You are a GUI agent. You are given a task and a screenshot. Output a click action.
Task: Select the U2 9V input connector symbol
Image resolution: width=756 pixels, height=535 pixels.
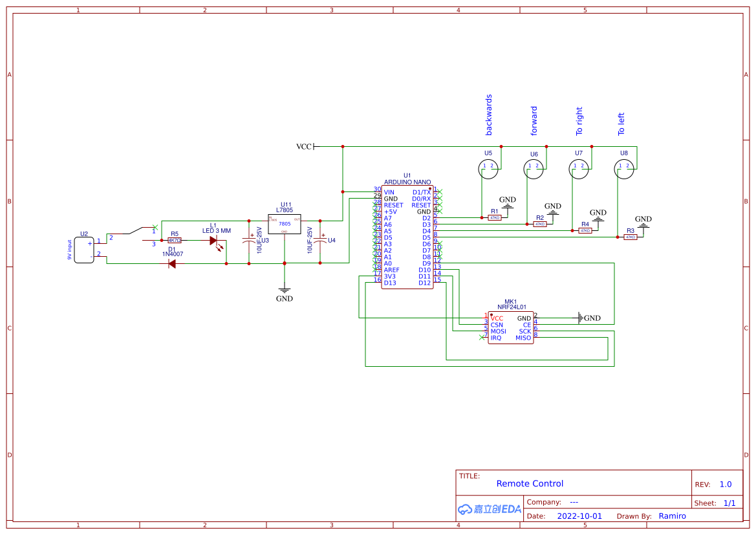pyautogui.click(x=84, y=250)
